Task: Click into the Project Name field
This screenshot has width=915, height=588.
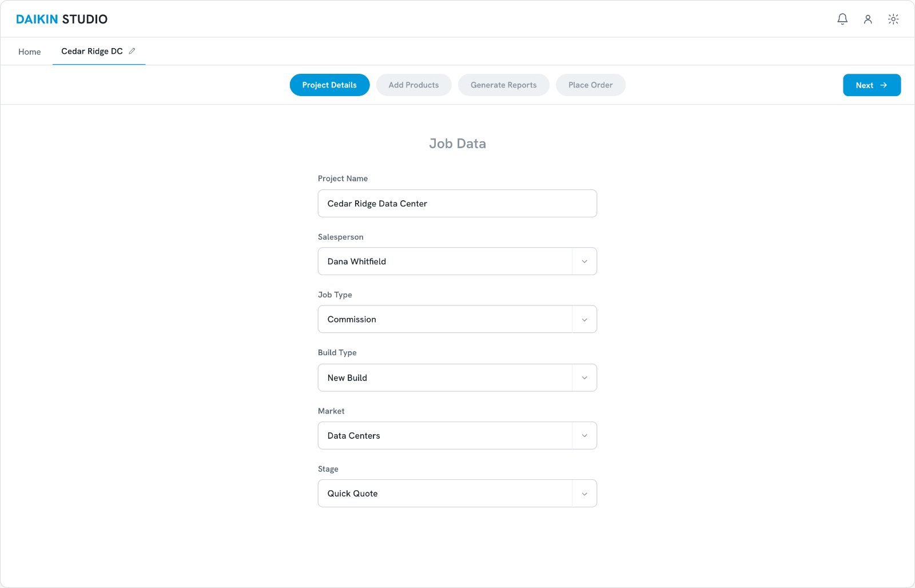Action: click(457, 204)
